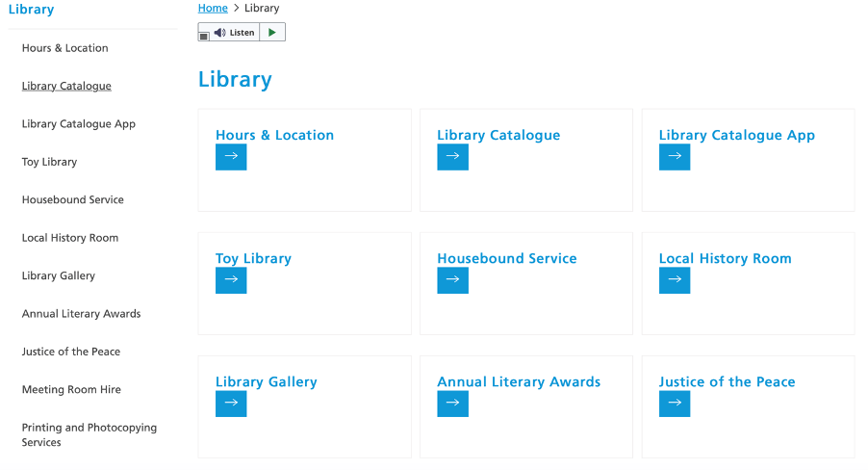
Task: Open the Justice of the Peace card heading
Action: point(727,381)
